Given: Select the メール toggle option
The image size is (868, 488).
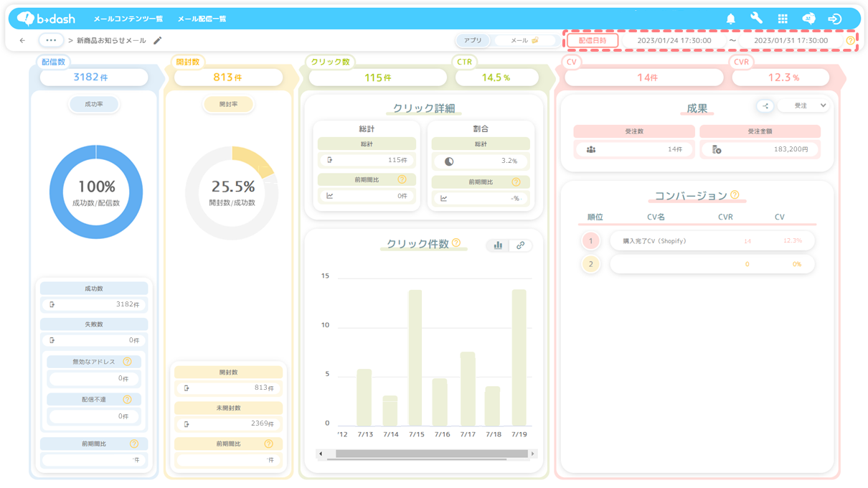Looking at the screenshot, I should (524, 41).
